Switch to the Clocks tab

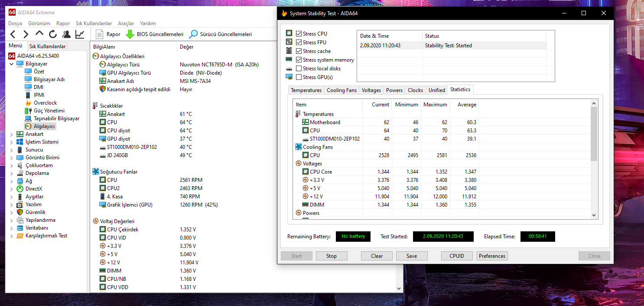pos(415,90)
